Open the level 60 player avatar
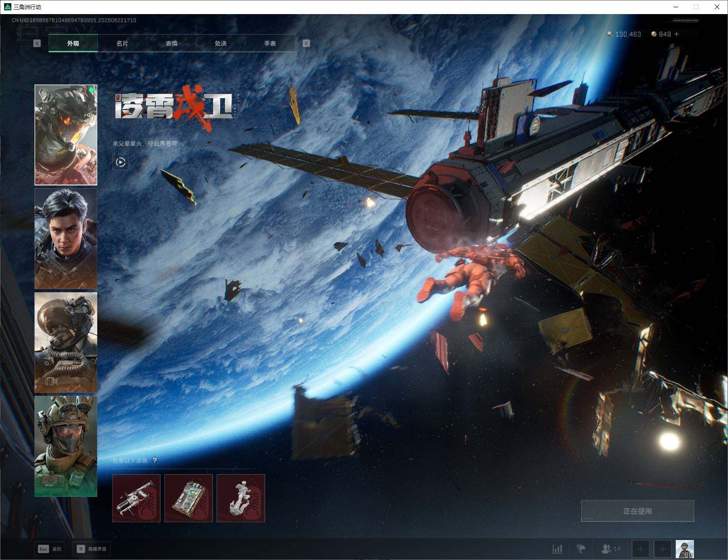 point(685,549)
